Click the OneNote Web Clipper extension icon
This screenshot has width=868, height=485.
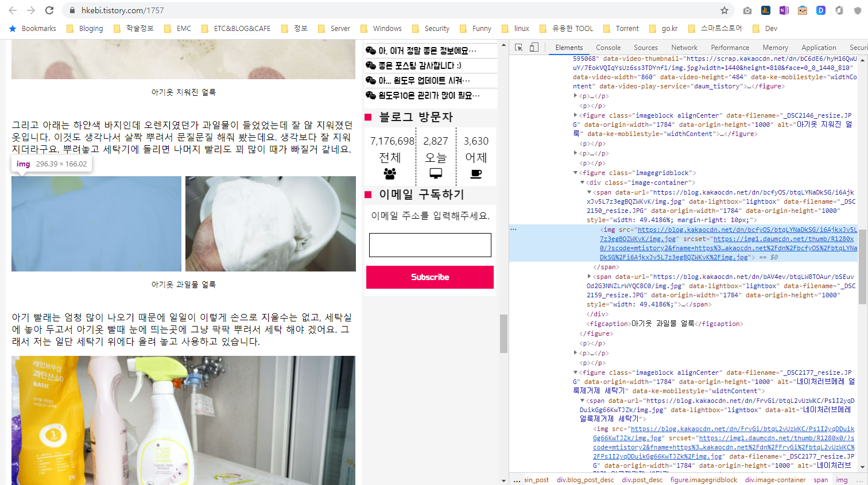[x=784, y=10]
